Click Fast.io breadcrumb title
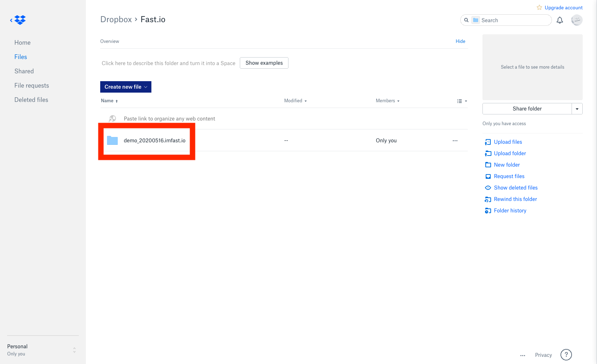This screenshot has height=364, width=597. pos(153,19)
